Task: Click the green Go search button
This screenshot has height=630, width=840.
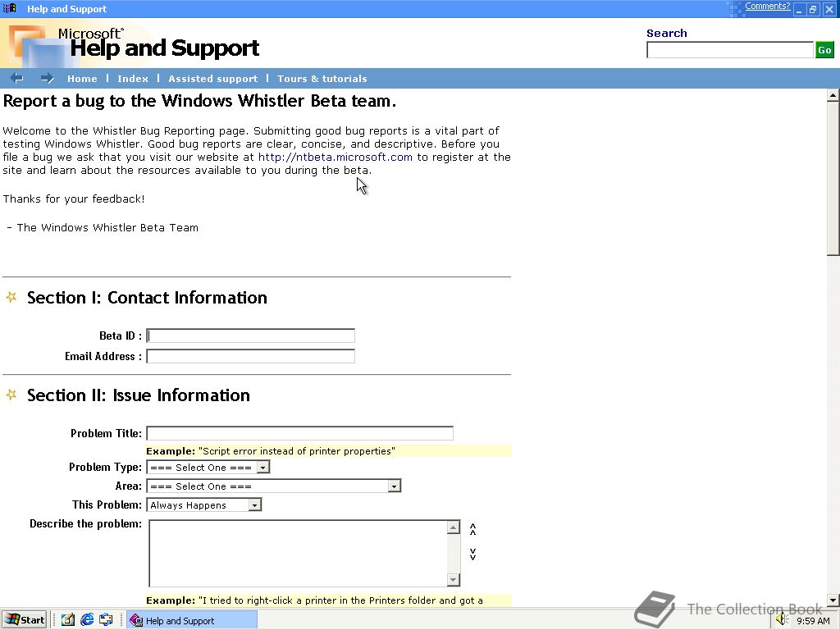Action: tap(824, 50)
